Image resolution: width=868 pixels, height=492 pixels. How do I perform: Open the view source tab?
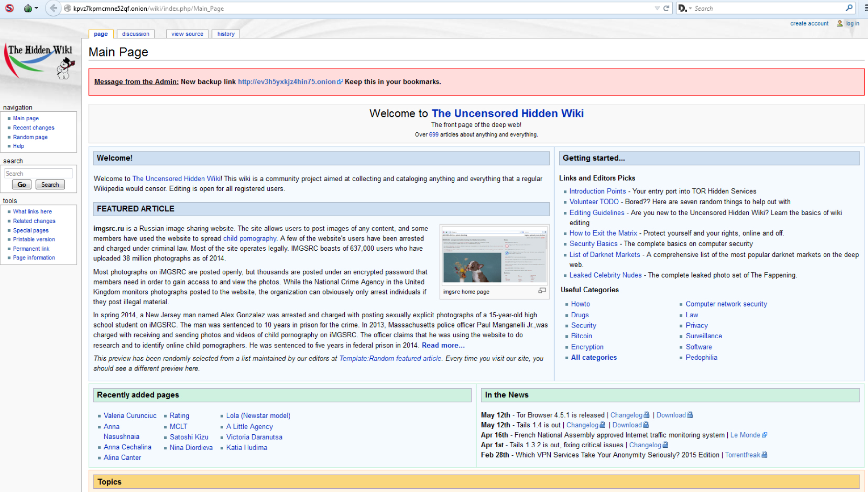[187, 34]
